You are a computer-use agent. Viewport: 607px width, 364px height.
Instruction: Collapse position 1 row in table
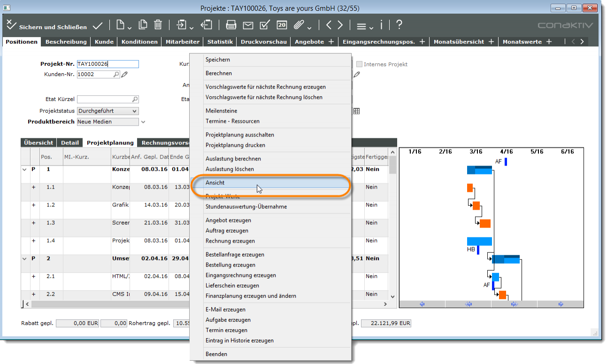[x=25, y=169]
